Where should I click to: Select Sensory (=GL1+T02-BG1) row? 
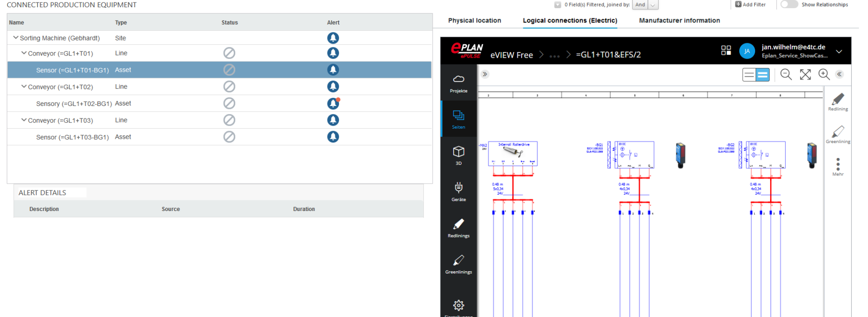219,103
